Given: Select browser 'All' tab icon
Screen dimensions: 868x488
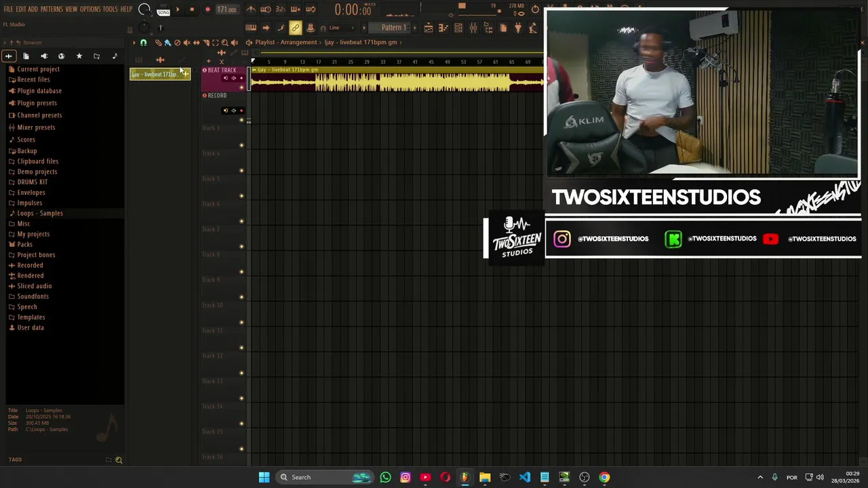Looking at the screenshot, I should click(9, 56).
